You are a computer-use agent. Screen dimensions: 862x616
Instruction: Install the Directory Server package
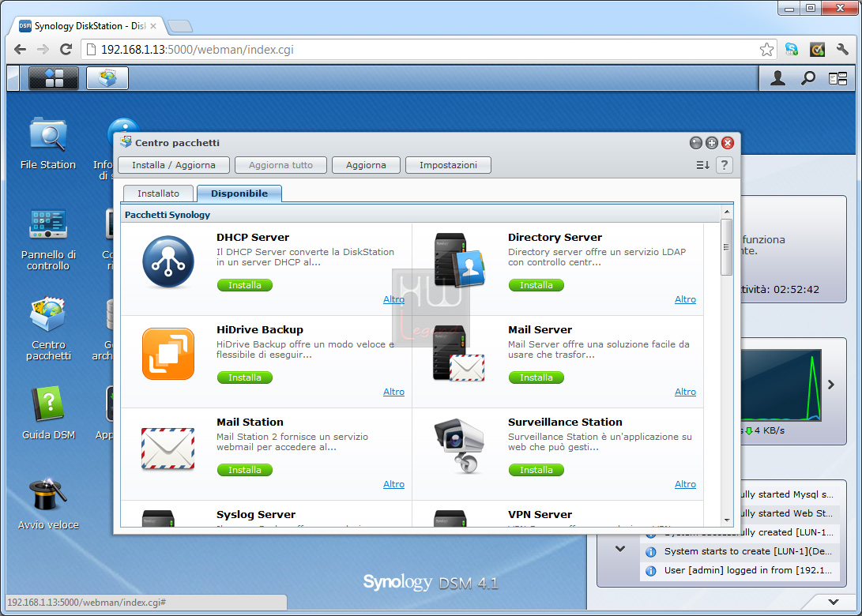point(536,285)
